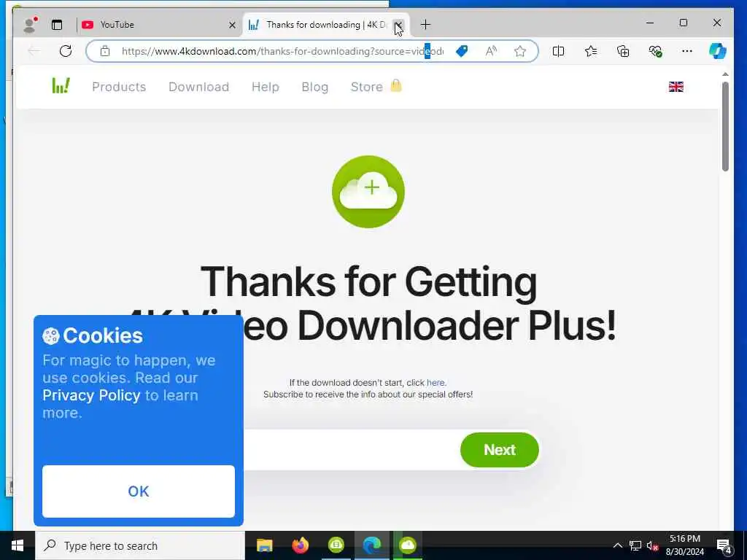Open the Help menu
Screen dimensions: 747x560
click(266, 87)
